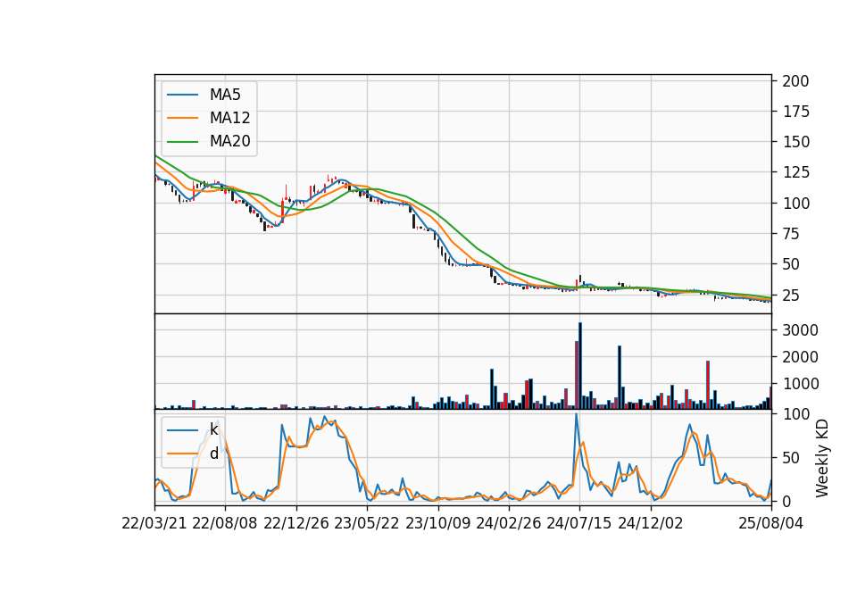Click the 175 price axis label
The width and height of the screenshot is (857, 616).
point(795,112)
